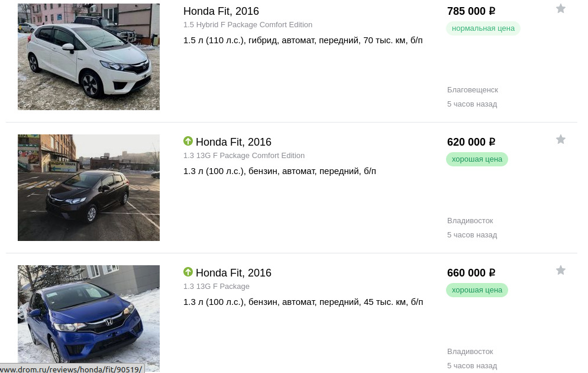
Task: Click the 1.5 Hybrid F Package Comfort Edition subtitle
Action: tap(248, 25)
